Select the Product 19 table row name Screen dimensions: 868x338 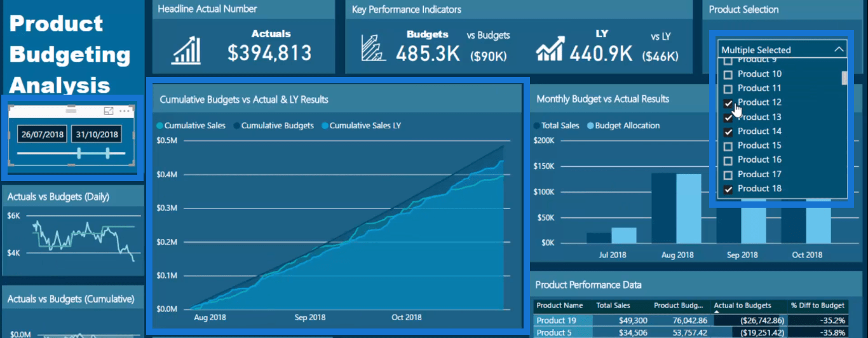556,320
